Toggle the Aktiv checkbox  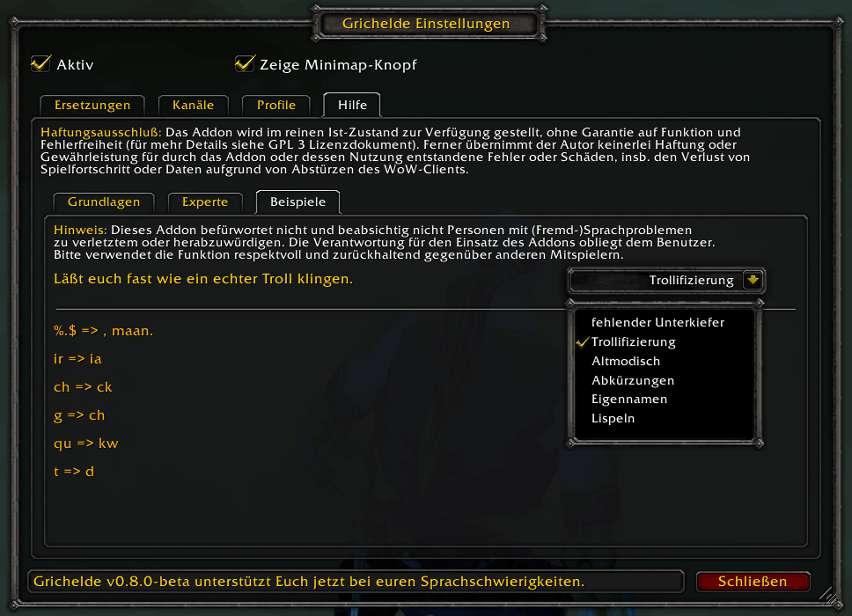[x=41, y=64]
